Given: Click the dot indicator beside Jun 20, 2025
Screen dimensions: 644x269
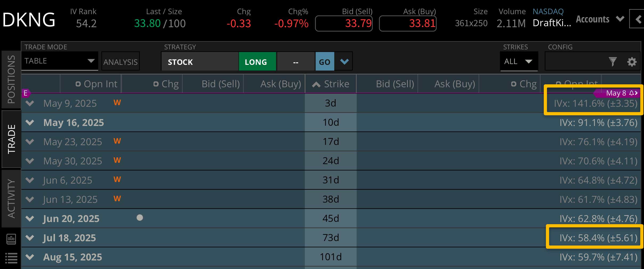Looking at the screenshot, I should pos(140,218).
